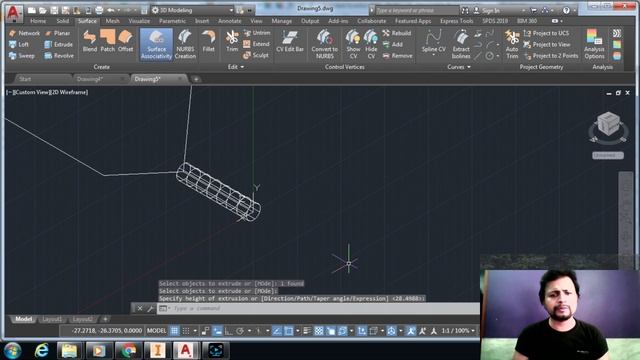Click the Hide CV button
This screenshot has height=360, width=640.
coord(371,44)
